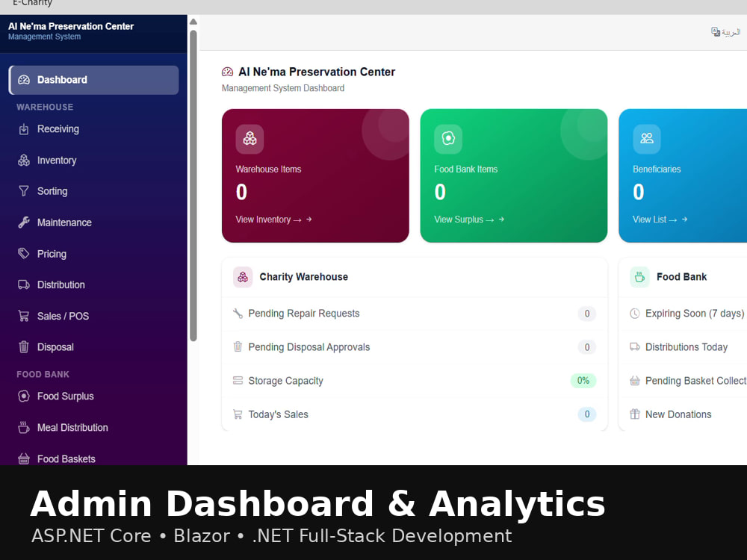Open Food Baskets in the sidebar
The height and width of the screenshot is (560, 747).
point(66,459)
